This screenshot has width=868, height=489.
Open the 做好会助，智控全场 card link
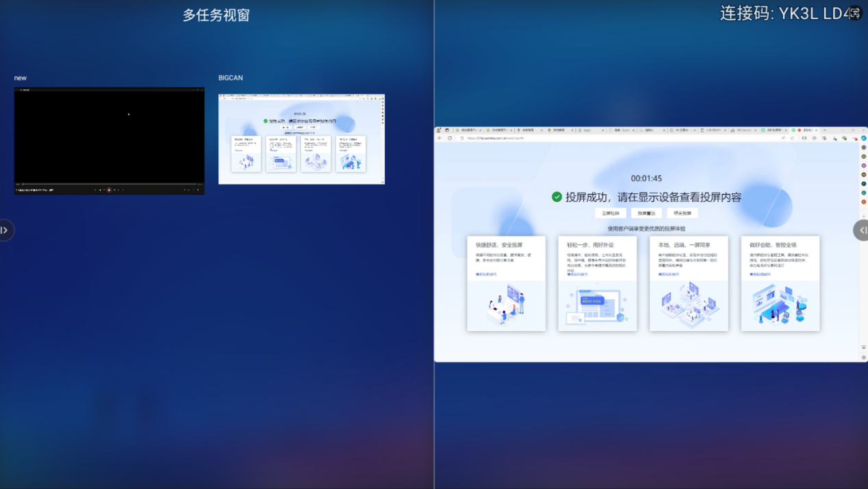point(760,274)
